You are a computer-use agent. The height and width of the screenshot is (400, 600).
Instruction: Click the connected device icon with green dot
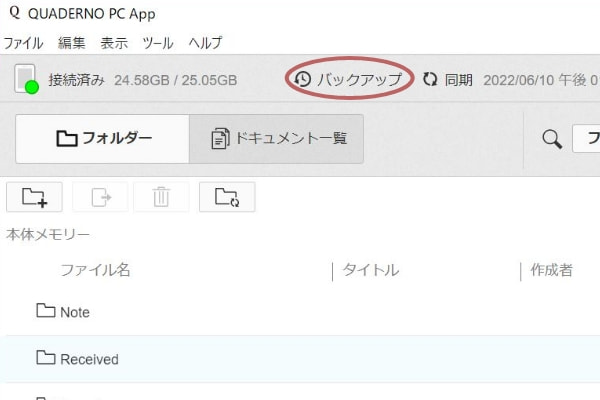27,79
